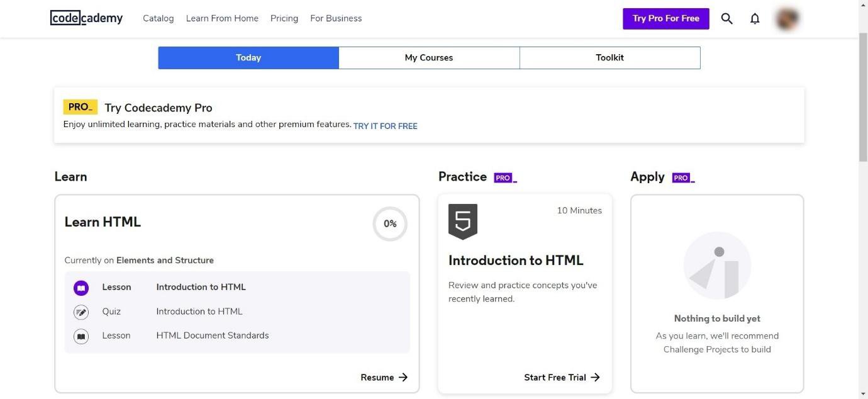Click the scrollbar down arrow
868x399 pixels.
click(x=863, y=394)
